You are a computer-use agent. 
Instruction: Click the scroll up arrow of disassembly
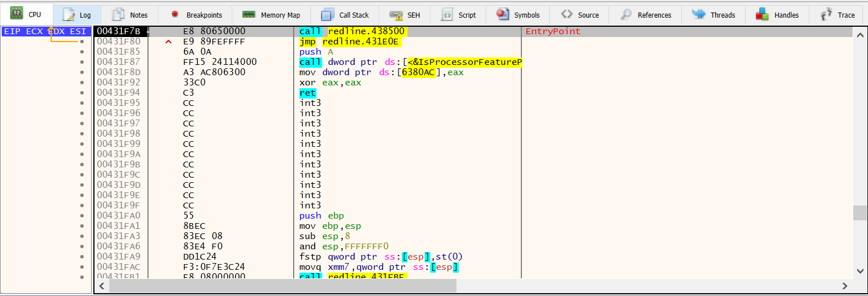(859, 34)
